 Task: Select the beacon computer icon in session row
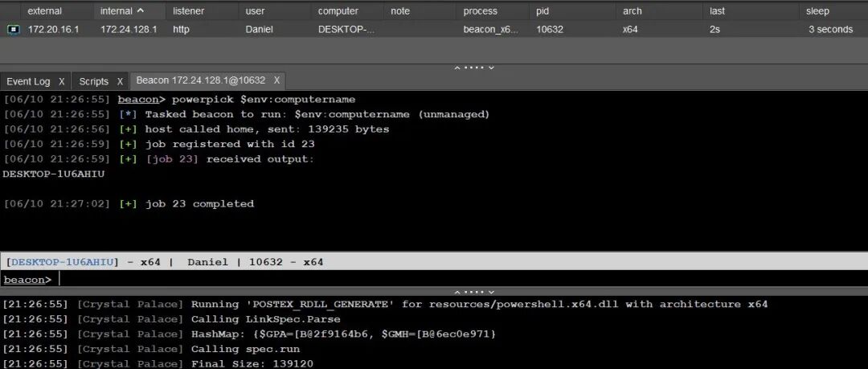coord(13,30)
